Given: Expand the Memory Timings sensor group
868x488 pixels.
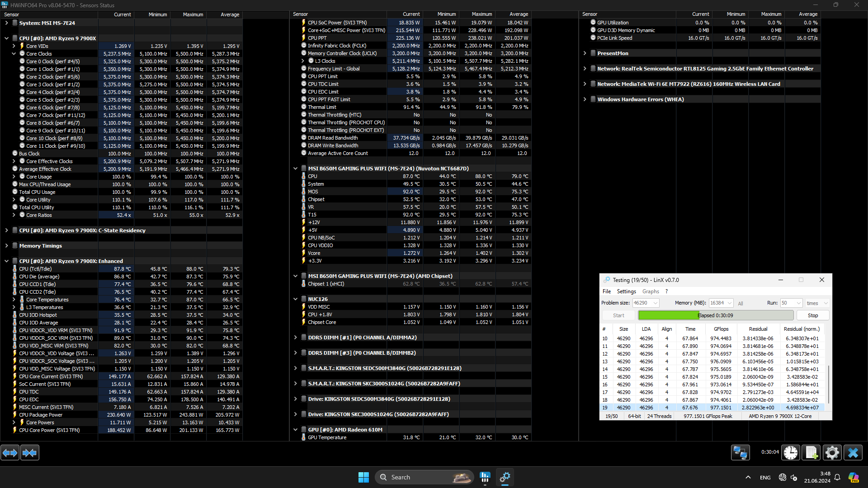Looking at the screenshot, I should coord(6,246).
